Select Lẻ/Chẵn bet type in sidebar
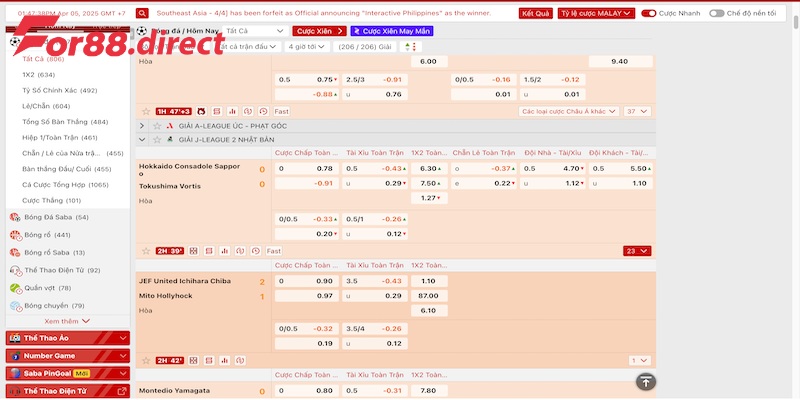The height and width of the screenshot is (400, 800). point(46,106)
